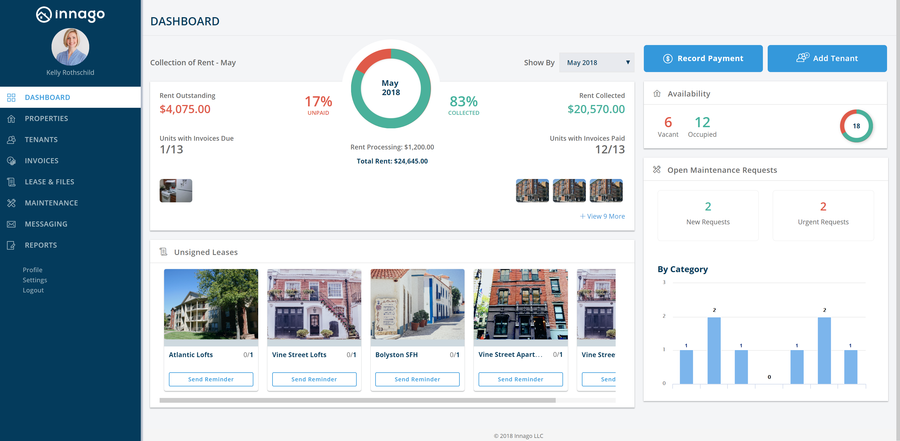900x441 pixels.
Task: Click the Messaging envelope icon
Action: point(11,224)
